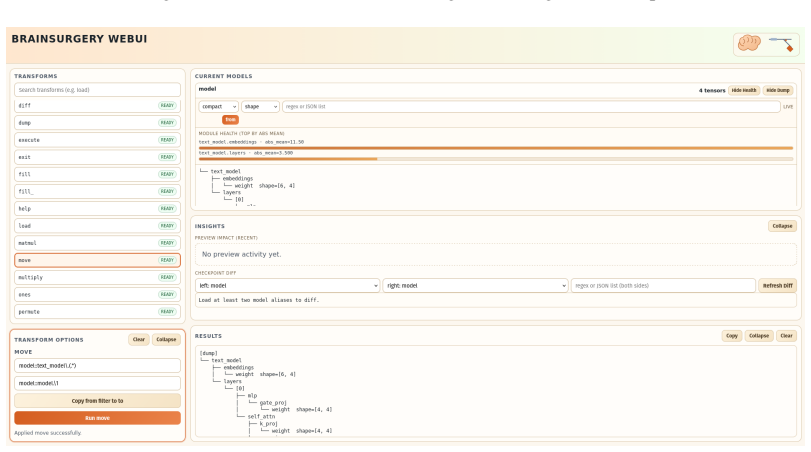This screenshot has width=811, height=452.
Task: Edit the move target field model::model.\1
Action: (x=97, y=383)
